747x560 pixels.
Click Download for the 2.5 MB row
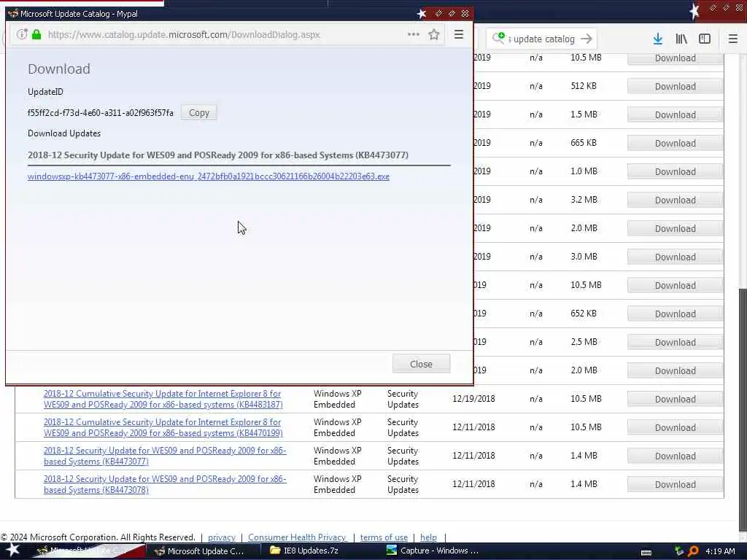(x=675, y=342)
